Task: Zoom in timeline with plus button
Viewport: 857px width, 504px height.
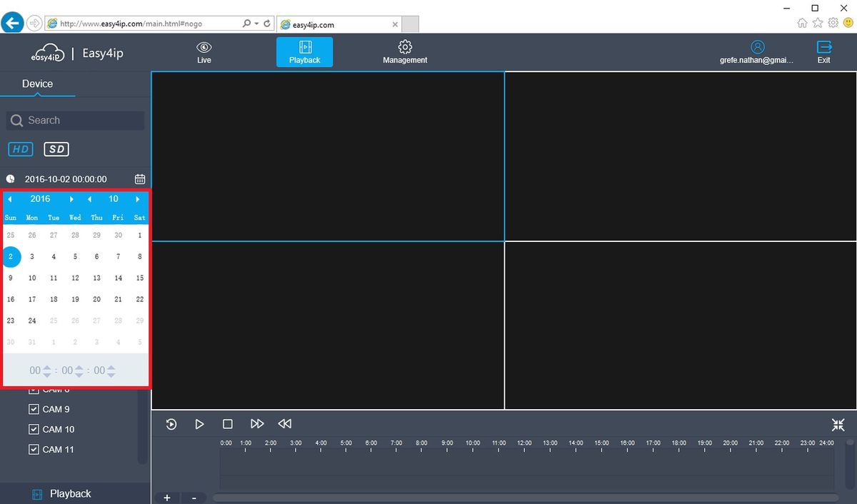Action: click(167, 498)
